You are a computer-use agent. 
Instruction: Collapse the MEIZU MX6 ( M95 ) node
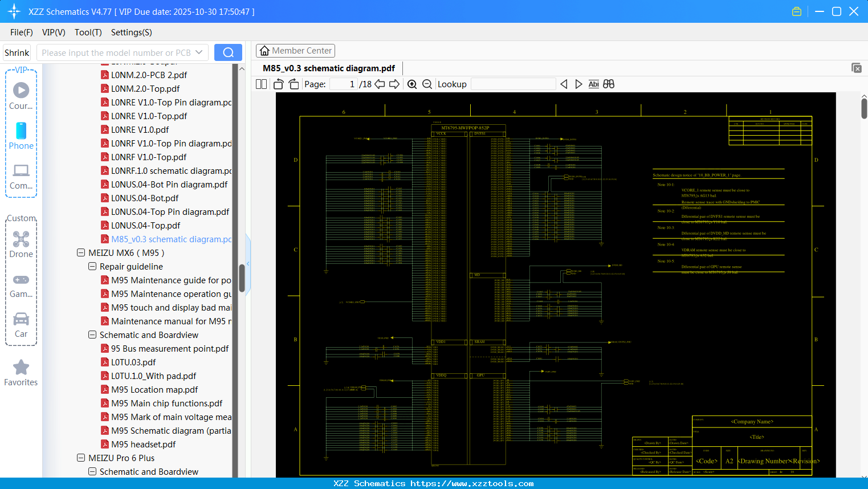80,252
